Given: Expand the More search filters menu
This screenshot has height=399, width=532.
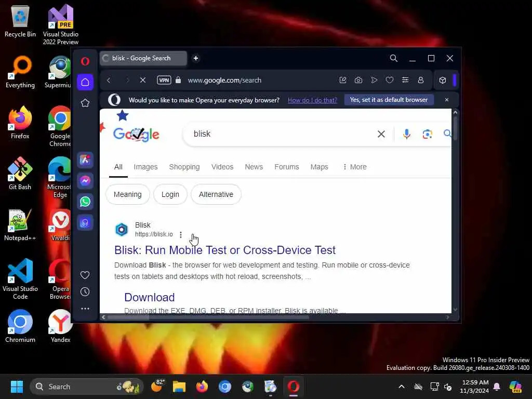Looking at the screenshot, I should point(354,167).
